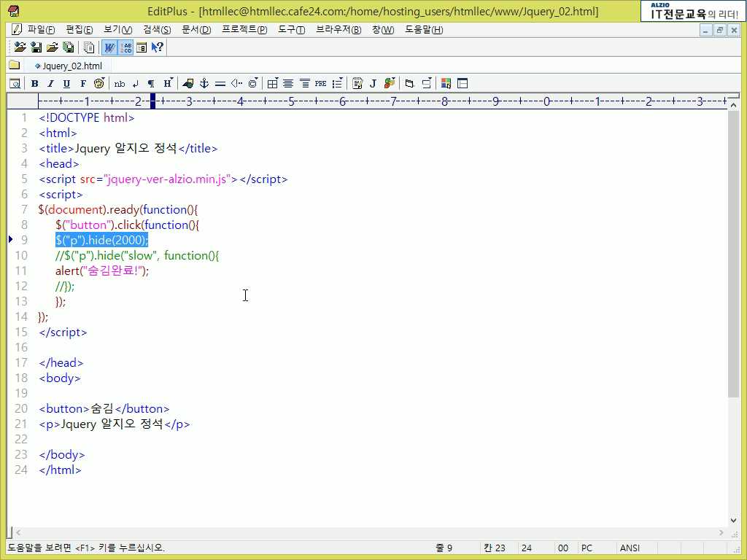The image size is (747, 560).
Task: Open the 편집(E) menu
Action: [79, 29]
